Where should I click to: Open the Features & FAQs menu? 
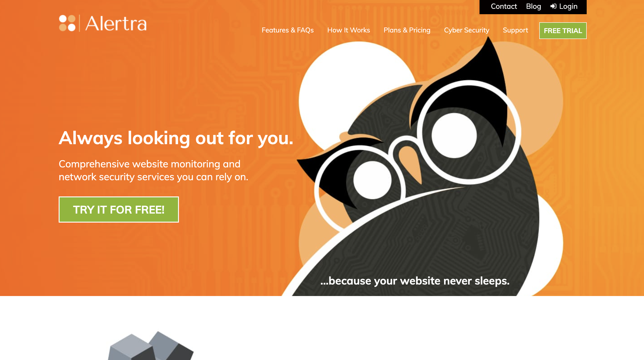pyautogui.click(x=287, y=30)
